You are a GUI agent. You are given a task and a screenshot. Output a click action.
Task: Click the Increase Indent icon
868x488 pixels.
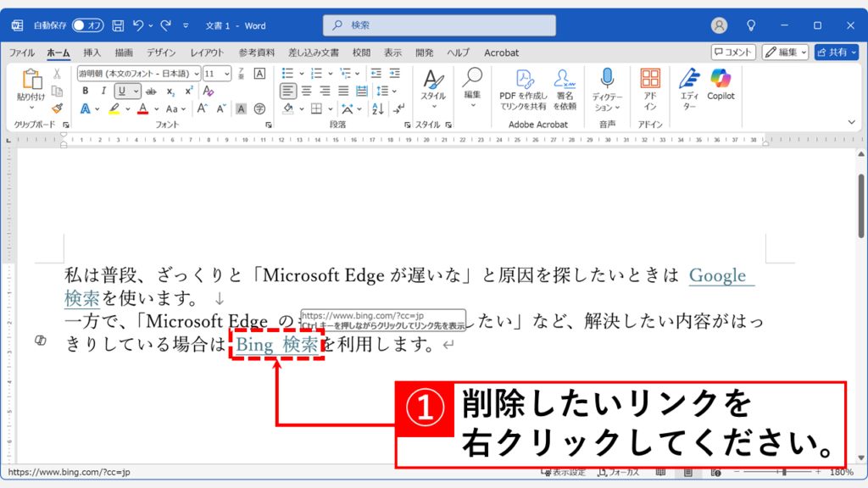pyautogui.click(x=395, y=74)
